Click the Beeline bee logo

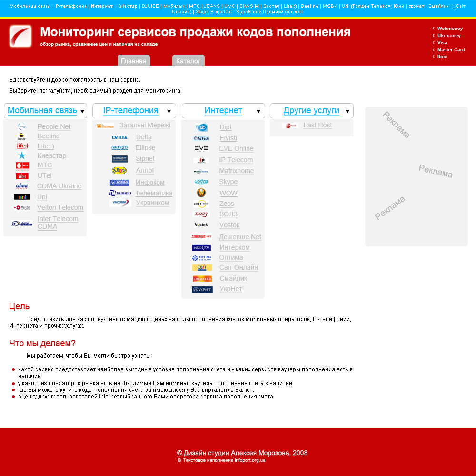point(21,136)
